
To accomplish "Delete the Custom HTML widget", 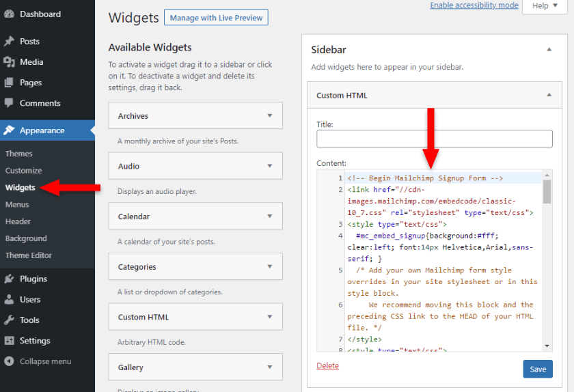I will pyautogui.click(x=327, y=365).
